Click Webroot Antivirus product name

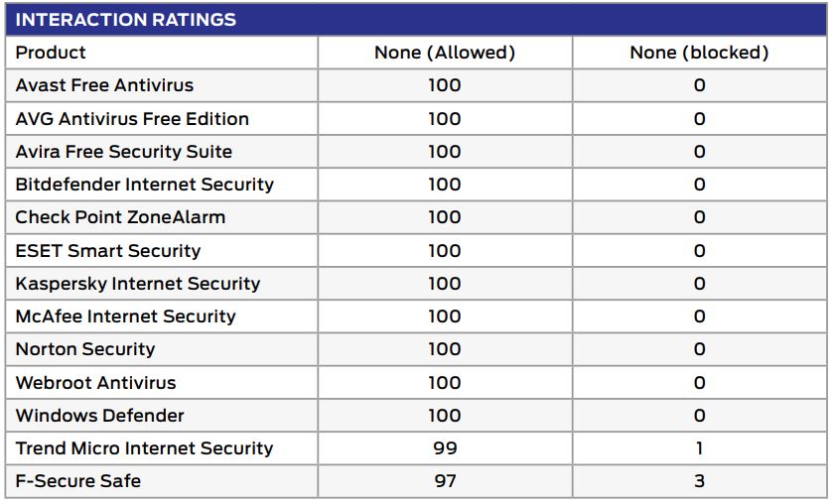[95, 383]
